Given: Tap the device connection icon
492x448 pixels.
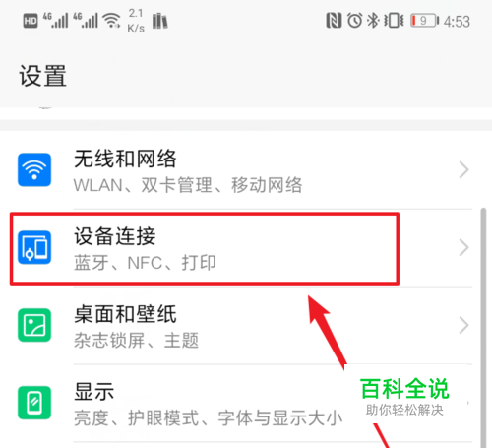Looking at the screenshot, I should click(34, 247).
